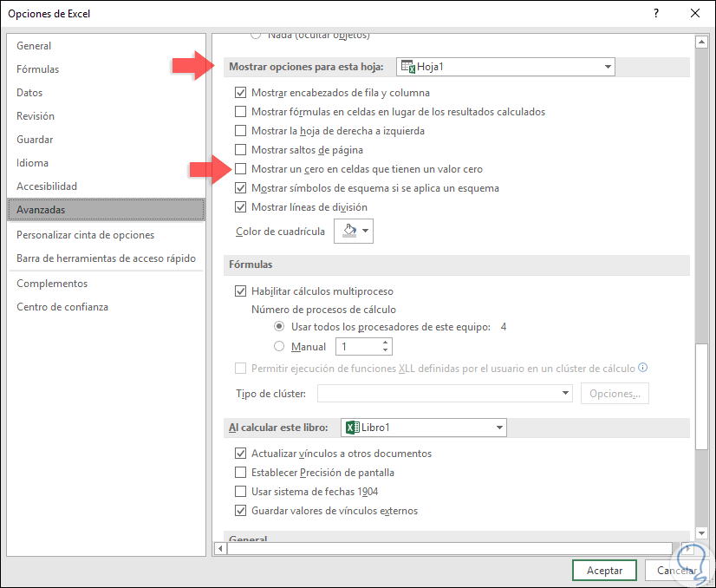Select Guardar category
The image size is (716, 588).
(106, 140)
